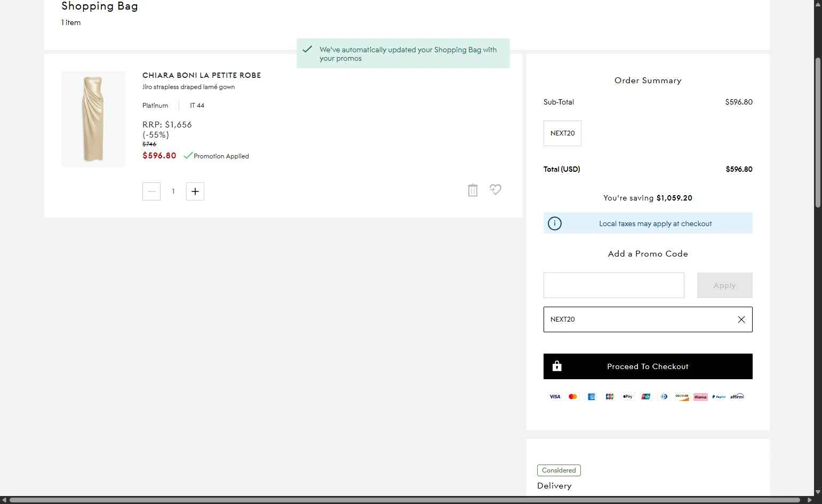
Task: Click the Affirm payment icon
Action: 737,396
